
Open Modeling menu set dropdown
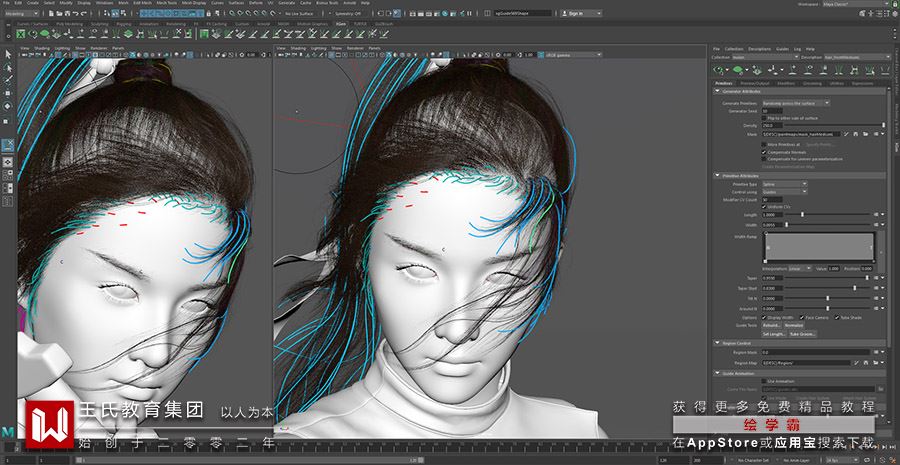tap(22, 14)
